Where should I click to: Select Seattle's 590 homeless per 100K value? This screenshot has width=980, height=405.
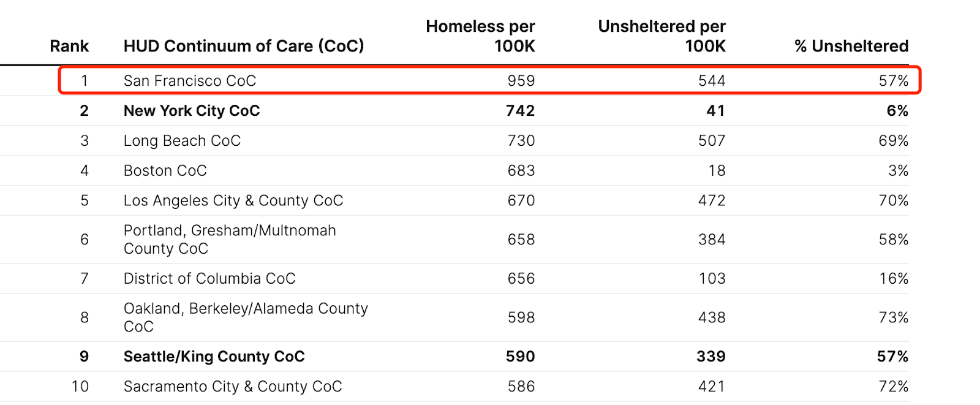click(521, 357)
